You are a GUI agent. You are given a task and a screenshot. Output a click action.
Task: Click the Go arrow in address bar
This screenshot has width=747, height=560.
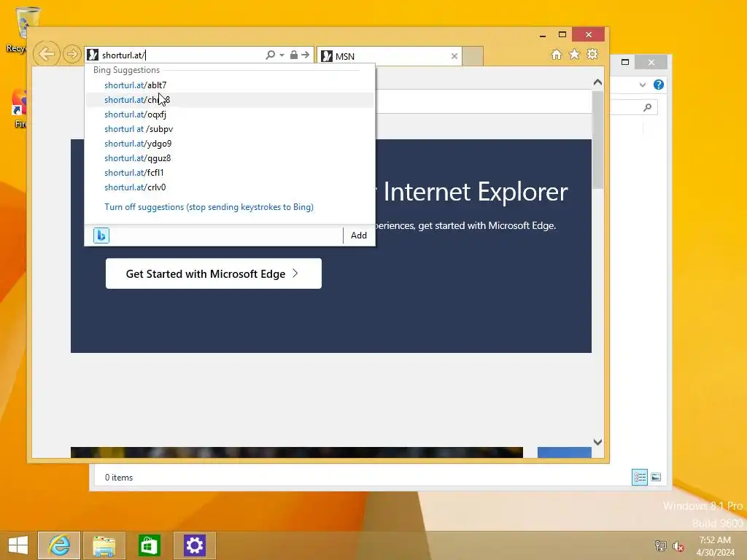[x=306, y=55]
